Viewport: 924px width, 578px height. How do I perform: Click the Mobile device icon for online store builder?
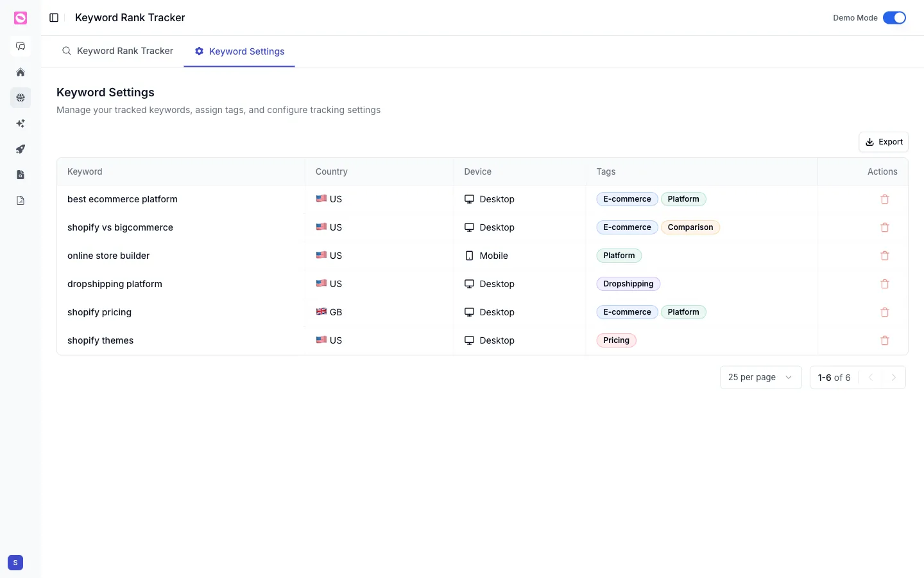tap(469, 256)
